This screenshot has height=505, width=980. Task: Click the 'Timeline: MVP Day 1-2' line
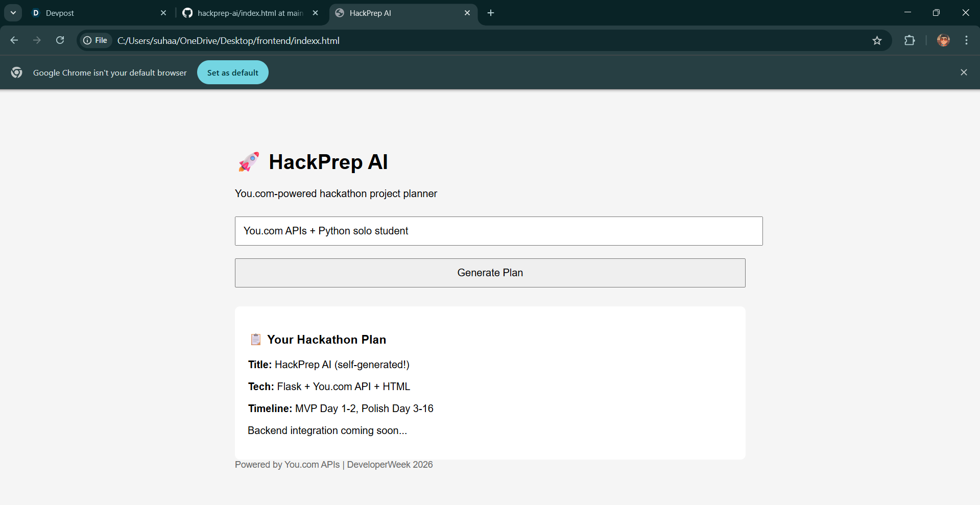[341, 408]
